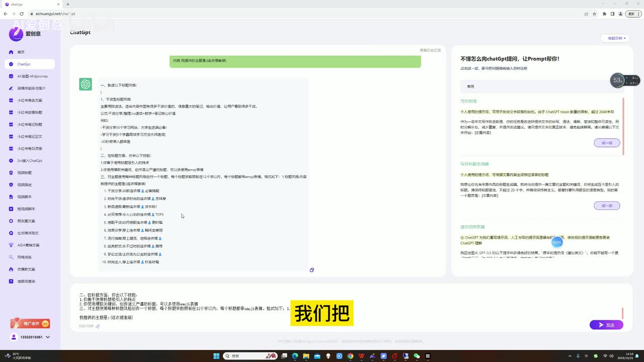Image resolution: width=644 pixels, height=362 pixels.
Task: Open AI绘图-Midjourney from the sidebar
Action: coord(32,76)
